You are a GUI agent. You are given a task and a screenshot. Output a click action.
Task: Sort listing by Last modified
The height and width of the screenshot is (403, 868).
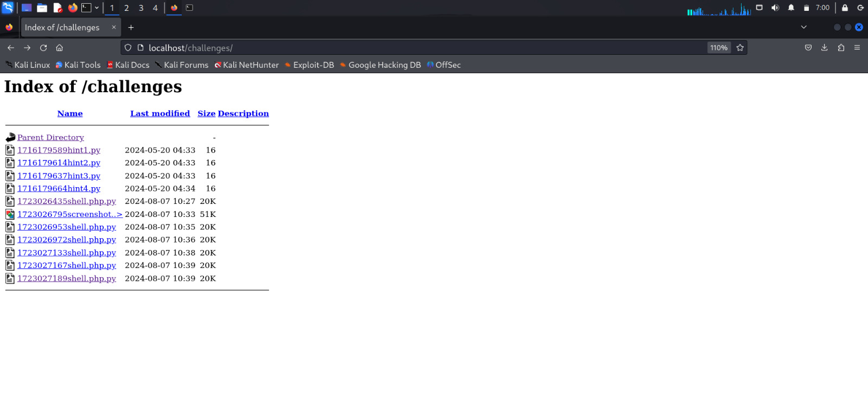click(159, 113)
